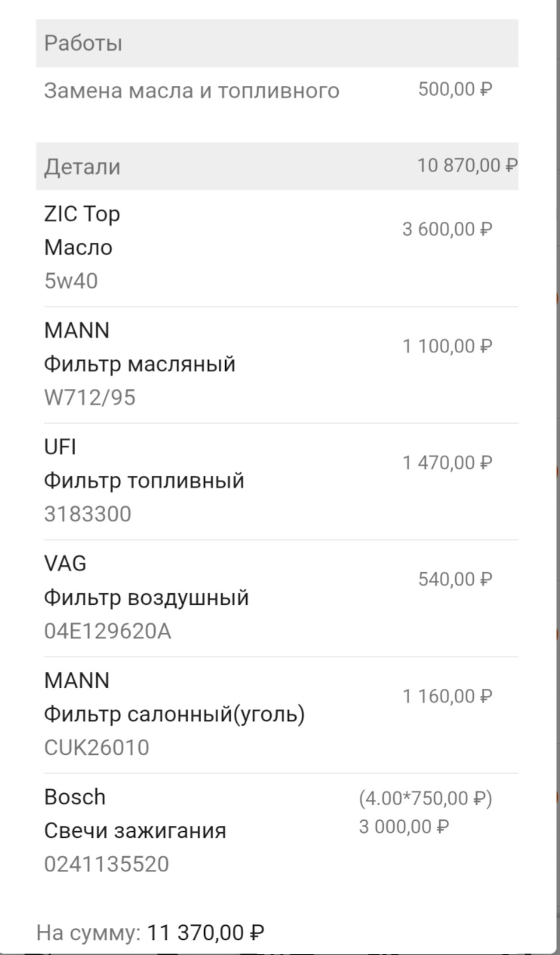Viewport: 560px width, 955px height.
Task: Click the 04E129620A part number
Action: coord(108,632)
